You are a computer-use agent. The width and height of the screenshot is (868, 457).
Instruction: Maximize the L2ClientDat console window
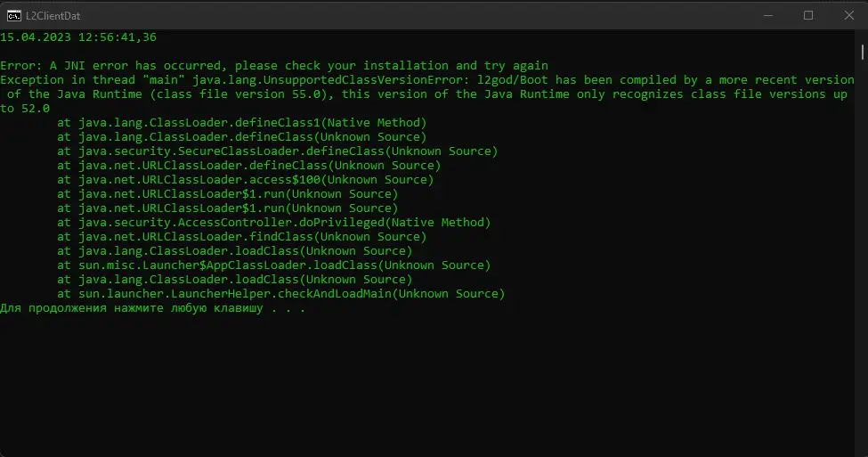click(808, 15)
